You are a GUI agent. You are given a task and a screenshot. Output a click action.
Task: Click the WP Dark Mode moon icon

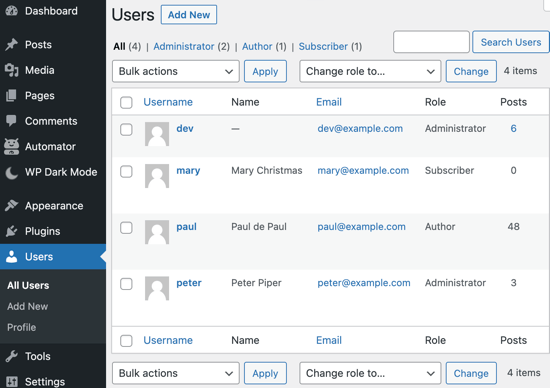pos(12,172)
